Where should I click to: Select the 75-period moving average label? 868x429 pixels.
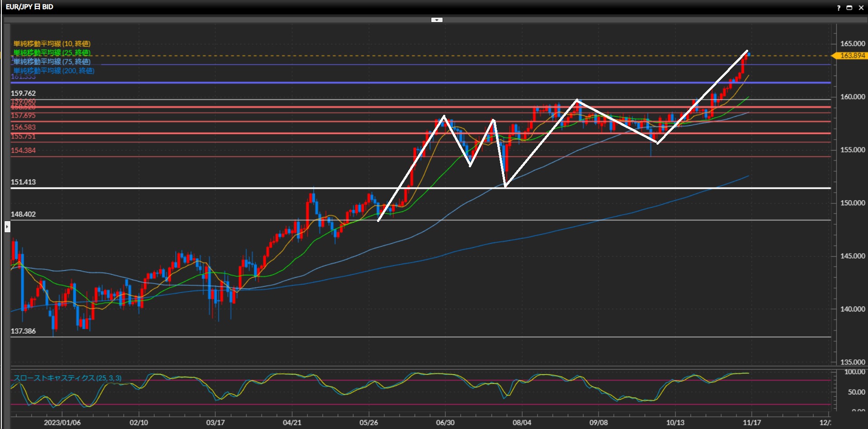tap(52, 62)
